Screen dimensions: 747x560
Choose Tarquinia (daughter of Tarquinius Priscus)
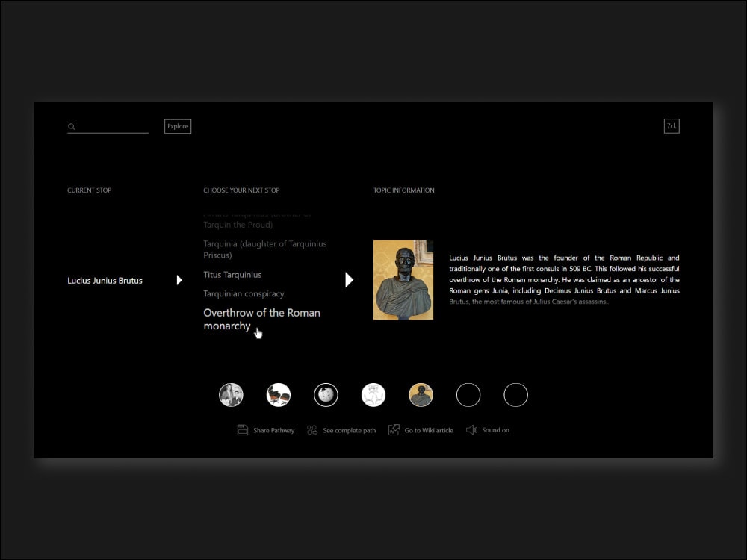click(x=265, y=249)
